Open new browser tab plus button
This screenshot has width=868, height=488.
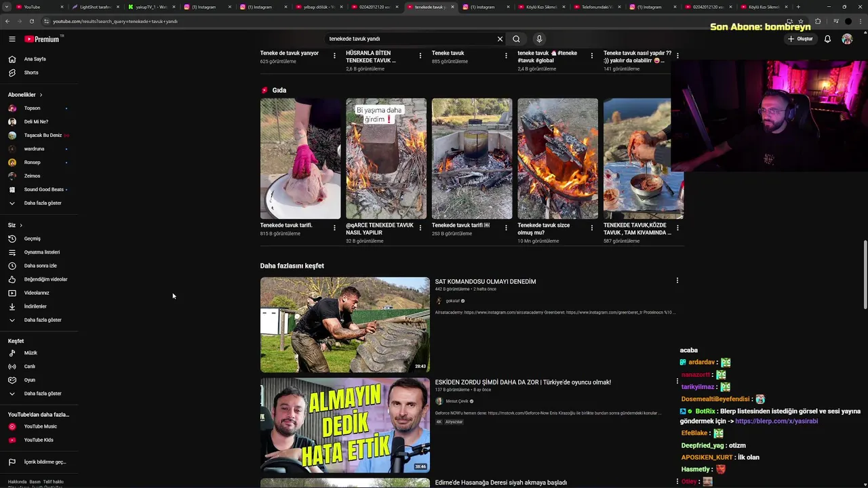[798, 7]
